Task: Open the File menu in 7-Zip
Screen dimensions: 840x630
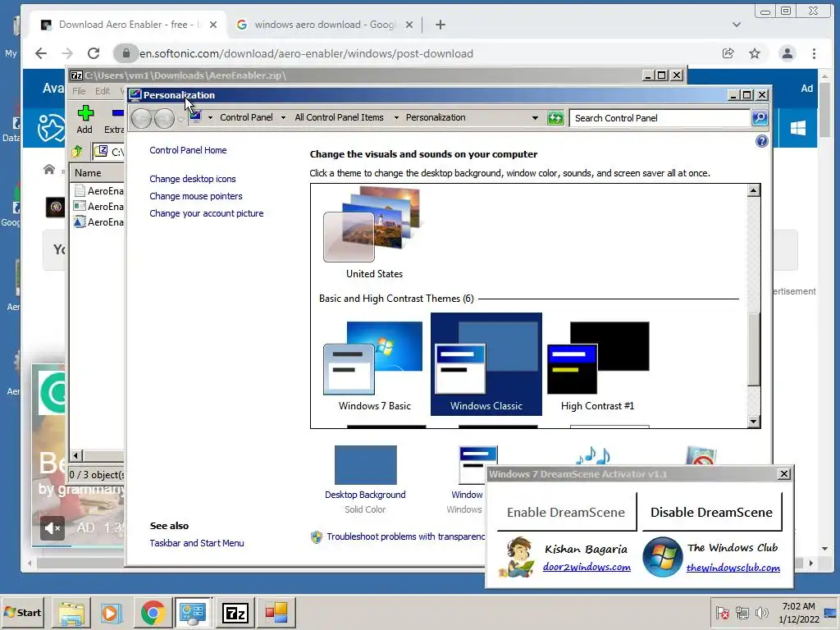Action: (x=79, y=91)
